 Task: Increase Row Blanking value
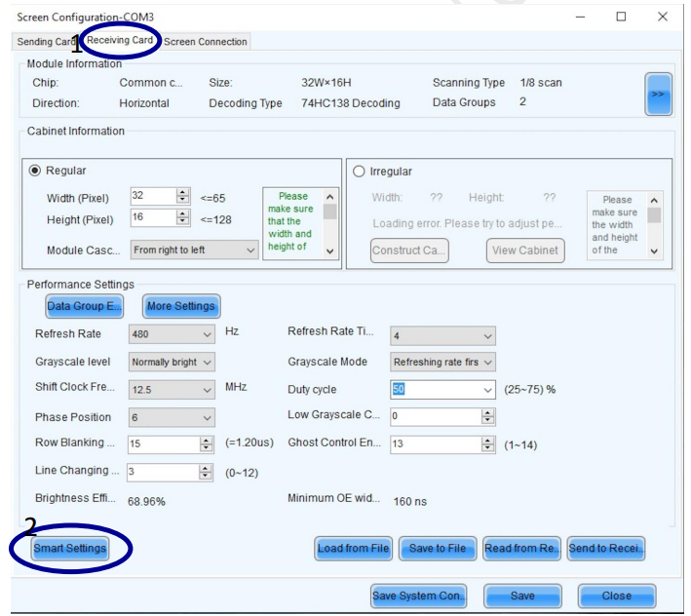tap(207, 441)
